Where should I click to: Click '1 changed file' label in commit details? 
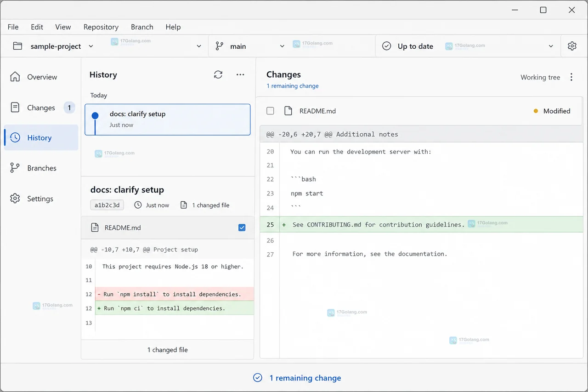211,205
